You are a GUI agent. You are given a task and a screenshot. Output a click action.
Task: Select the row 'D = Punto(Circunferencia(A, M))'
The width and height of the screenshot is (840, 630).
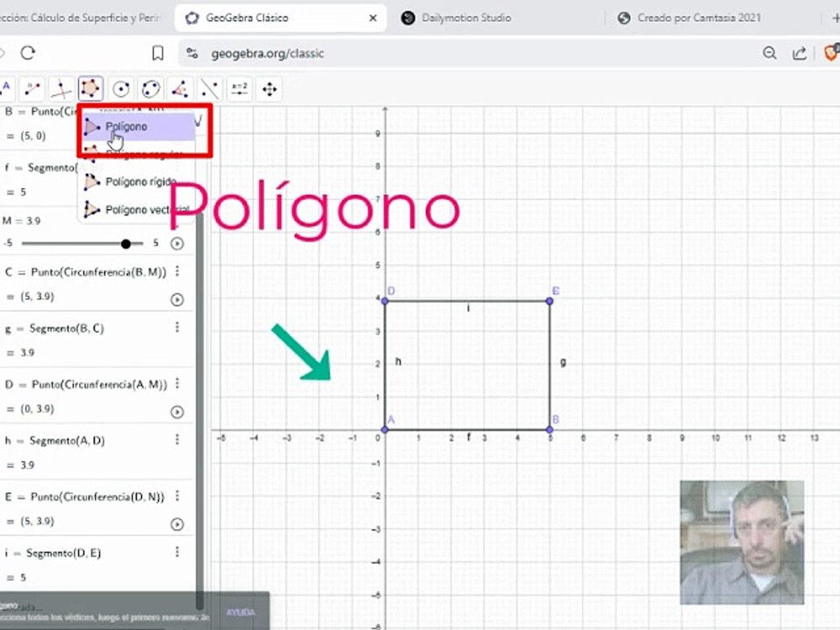pos(96,395)
